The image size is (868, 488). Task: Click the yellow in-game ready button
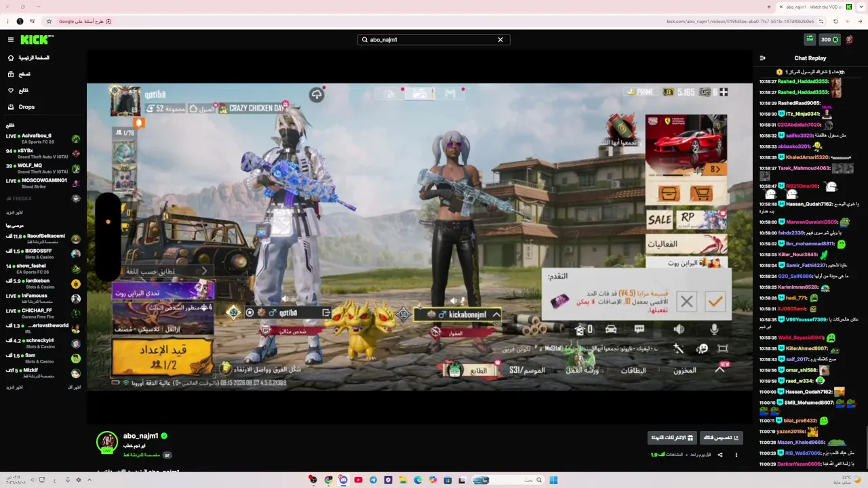tap(163, 357)
